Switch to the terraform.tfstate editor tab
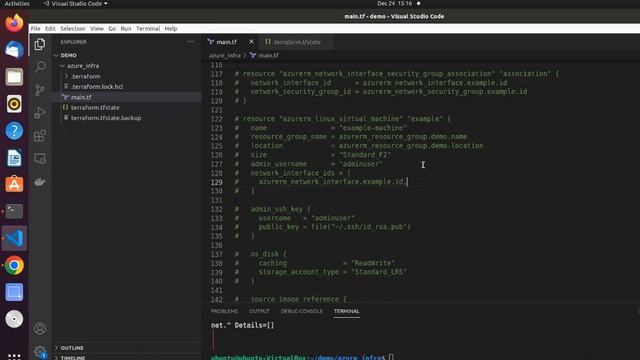 tap(296, 42)
